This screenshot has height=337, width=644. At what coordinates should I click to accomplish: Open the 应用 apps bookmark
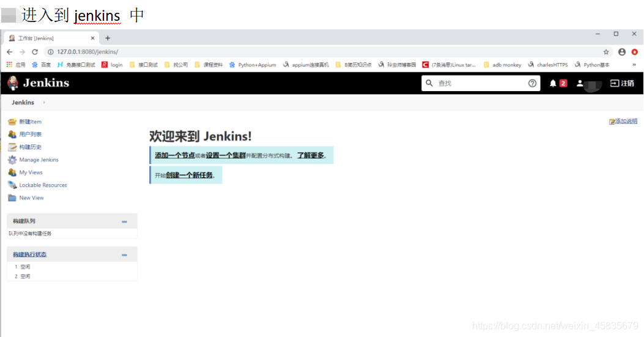pos(16,65)
